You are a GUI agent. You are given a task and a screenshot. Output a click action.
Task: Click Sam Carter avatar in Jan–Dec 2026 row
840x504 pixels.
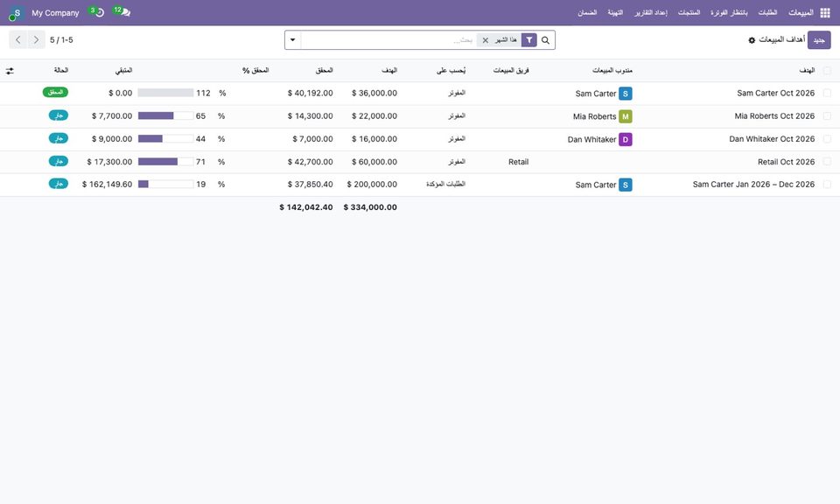[625, 185]
